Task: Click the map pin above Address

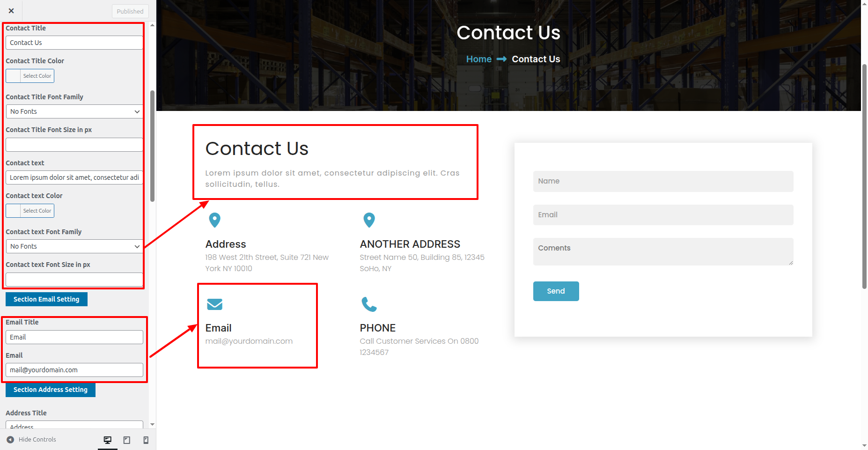Action: point(214,220)
